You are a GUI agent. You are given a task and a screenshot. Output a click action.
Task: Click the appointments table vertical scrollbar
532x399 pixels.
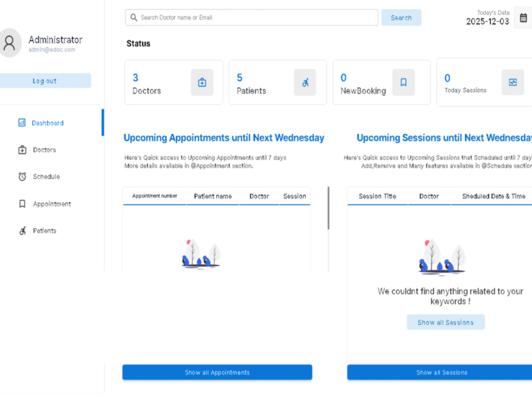(x=328, y=208)
